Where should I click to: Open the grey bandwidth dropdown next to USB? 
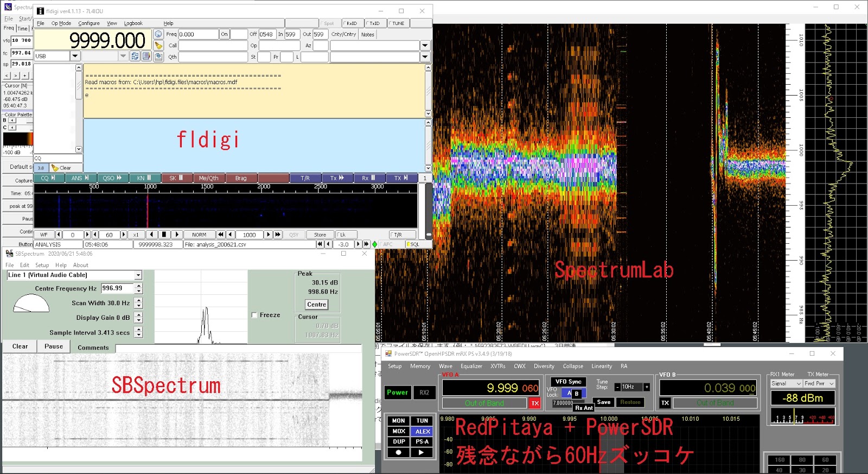123,56
